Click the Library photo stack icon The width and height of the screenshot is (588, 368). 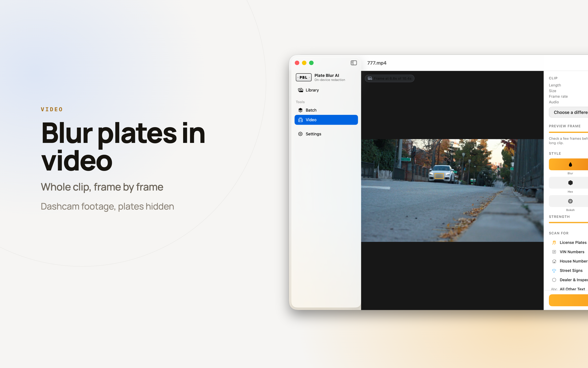[301, 90]
